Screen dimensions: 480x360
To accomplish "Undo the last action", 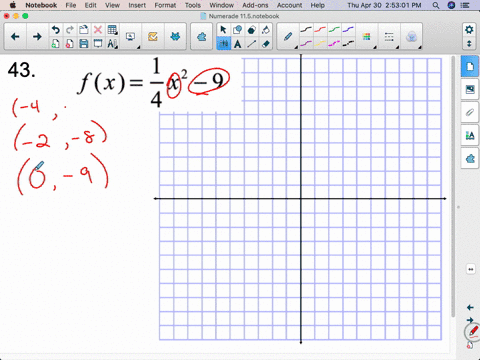I will tap(56, 30).
